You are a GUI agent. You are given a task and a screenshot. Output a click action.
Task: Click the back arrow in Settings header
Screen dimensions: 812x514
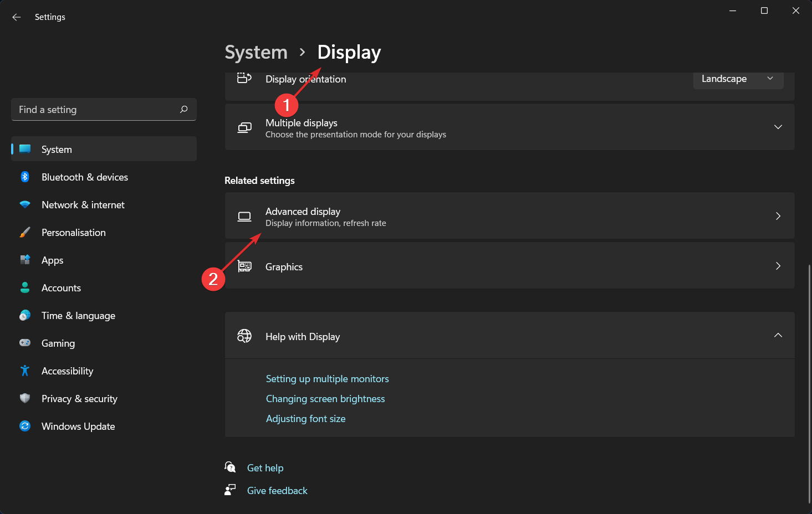17,17
